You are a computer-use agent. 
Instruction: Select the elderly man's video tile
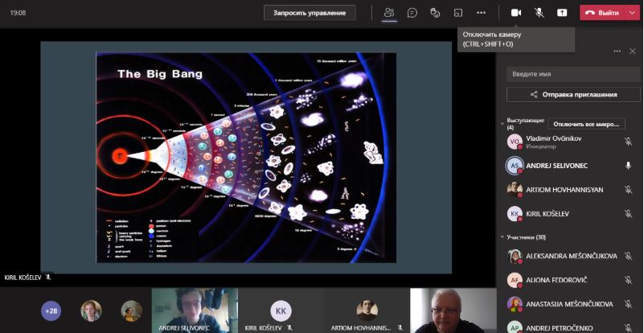453,310
